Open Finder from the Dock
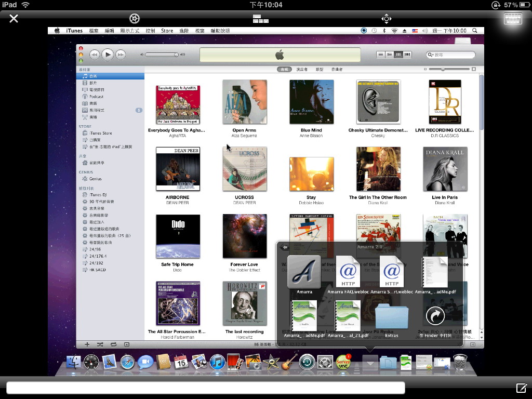This screenshot has height=399, width=532. [x=73, y=362]
